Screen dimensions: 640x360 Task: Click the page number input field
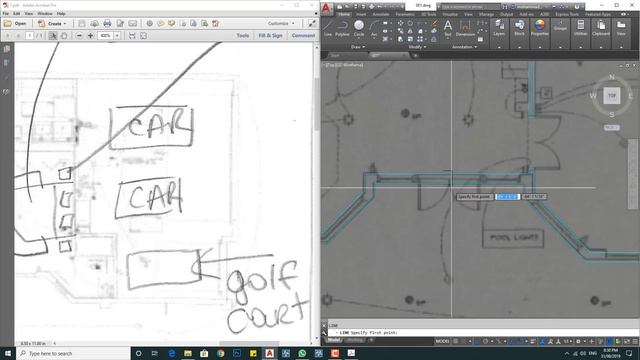point(29,36)
